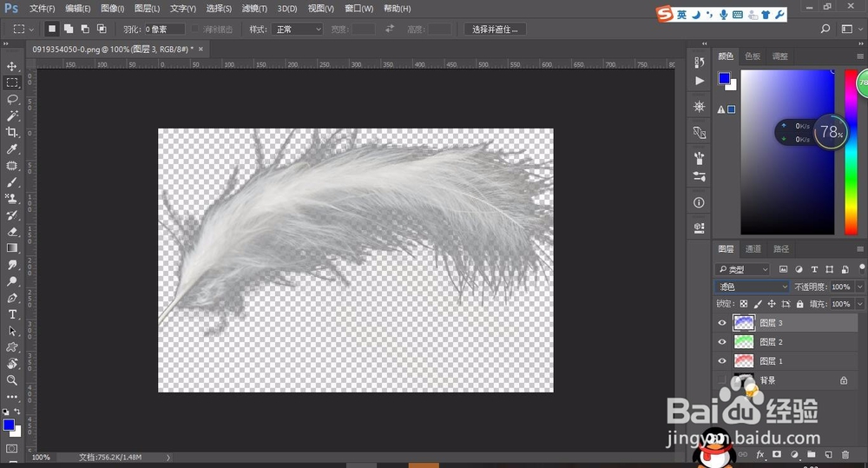The image size is (868, 468).
Task: Click the foreground color swatch in toolbar
Action: 9,425
